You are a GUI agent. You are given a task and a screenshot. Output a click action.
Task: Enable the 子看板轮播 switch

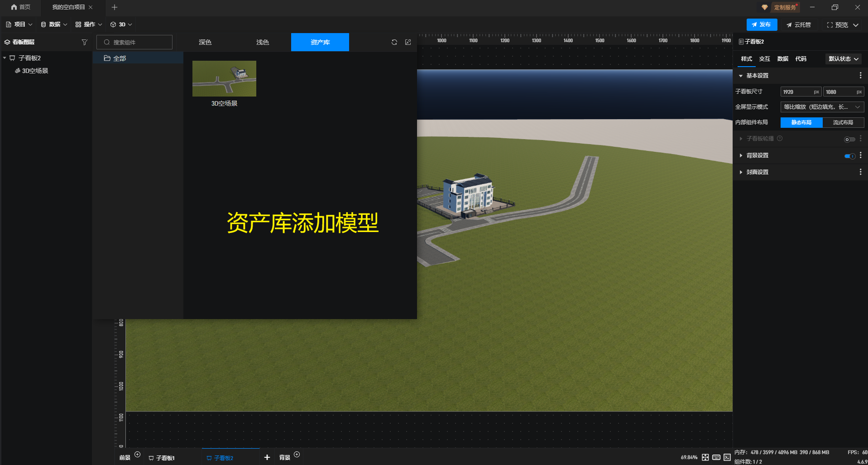click(x=849, y=139)
